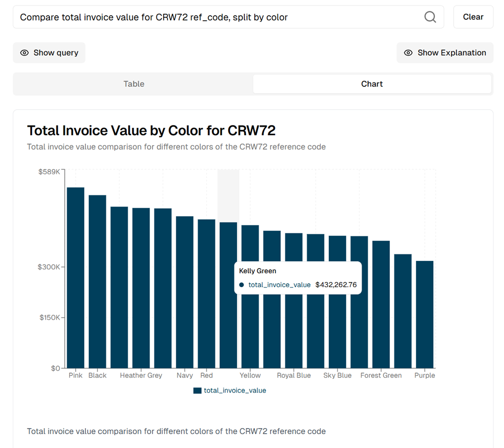Click the 'Yellow' x-axis label
Screen dimensions: 504x448
(x=250, y=375)
